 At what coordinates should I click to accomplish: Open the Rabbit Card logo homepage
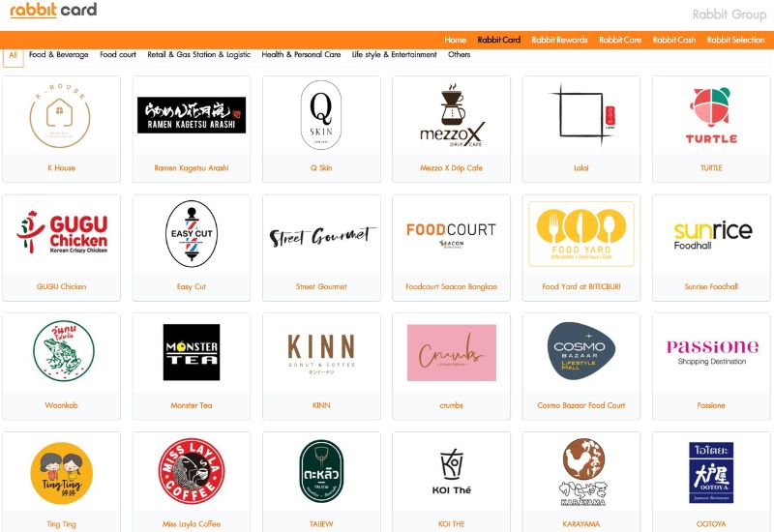click(53, 10)
